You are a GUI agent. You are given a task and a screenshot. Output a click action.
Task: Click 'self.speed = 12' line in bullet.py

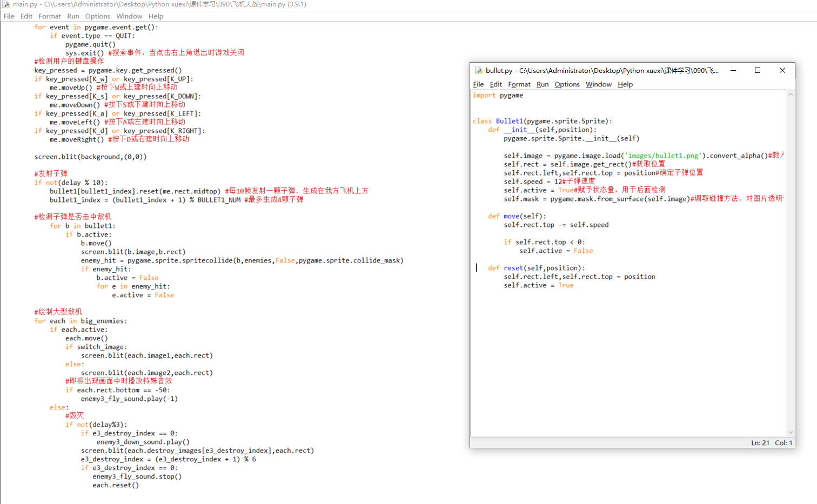coord(533,182)
